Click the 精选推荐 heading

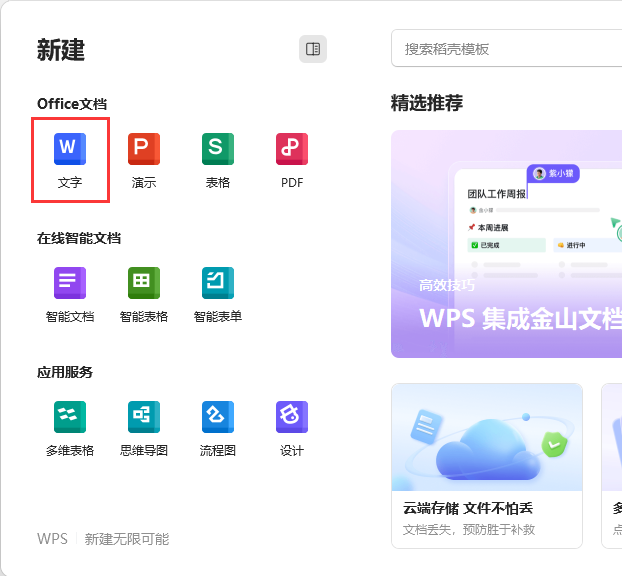pyautogui.click(x=427, y=103)
